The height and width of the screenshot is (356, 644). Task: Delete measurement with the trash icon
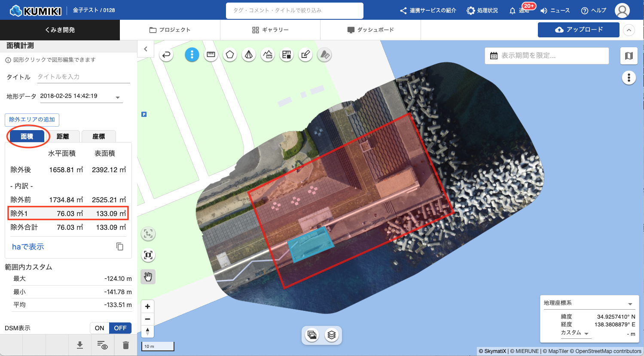click(x=125, y=345)
